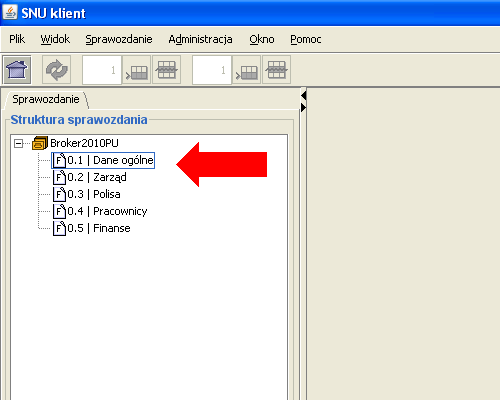Image resolution: width=500 pixels, height=400 pixels.
Task: Collapse the Broker2010PU tree node
Action: click(19, 144)
